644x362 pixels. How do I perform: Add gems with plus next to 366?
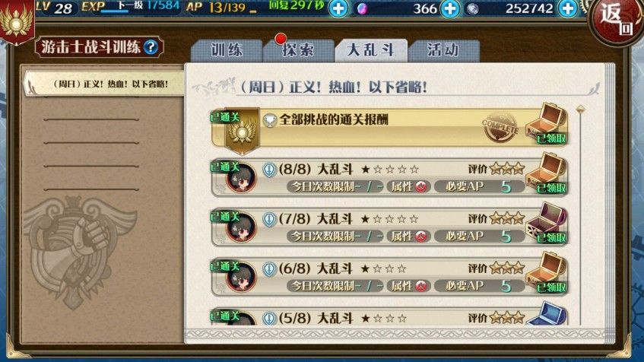449,8
